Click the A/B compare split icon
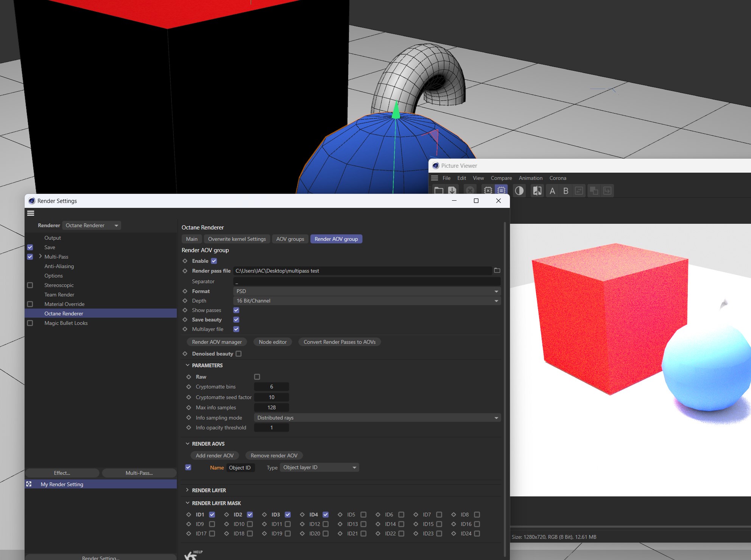Image resolution: width=751 pixels, height=560 pixels. point(537,190)
